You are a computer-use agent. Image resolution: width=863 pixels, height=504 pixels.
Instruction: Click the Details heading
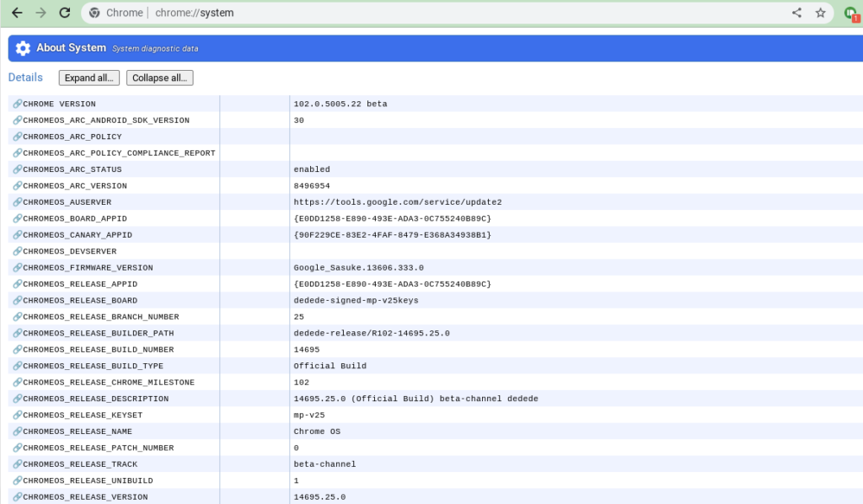pos(25,78)
